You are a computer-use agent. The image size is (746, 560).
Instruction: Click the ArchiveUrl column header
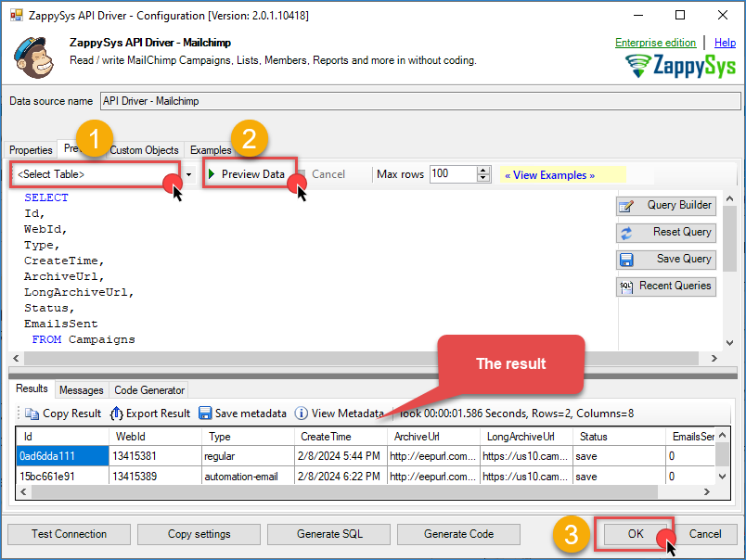[433, 437]
